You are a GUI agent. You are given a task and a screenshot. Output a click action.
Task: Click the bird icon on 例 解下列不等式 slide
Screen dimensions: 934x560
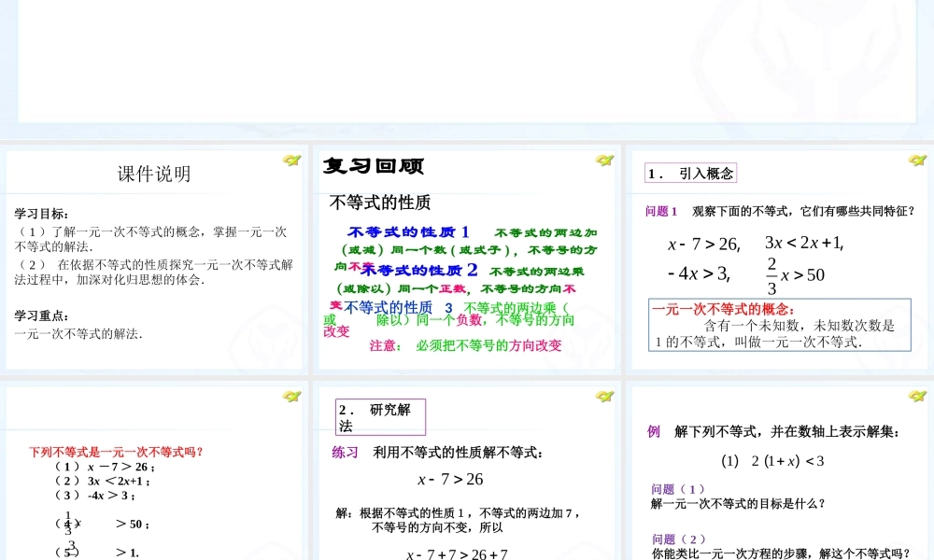coord(917,397)
